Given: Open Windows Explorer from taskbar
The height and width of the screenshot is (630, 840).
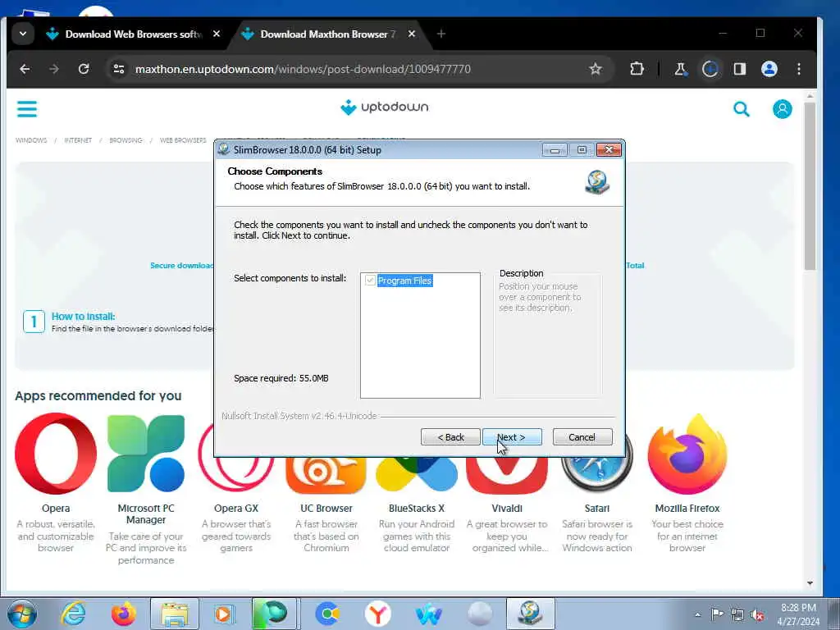Looking at the screenshot, I should [x=175, y=614].
